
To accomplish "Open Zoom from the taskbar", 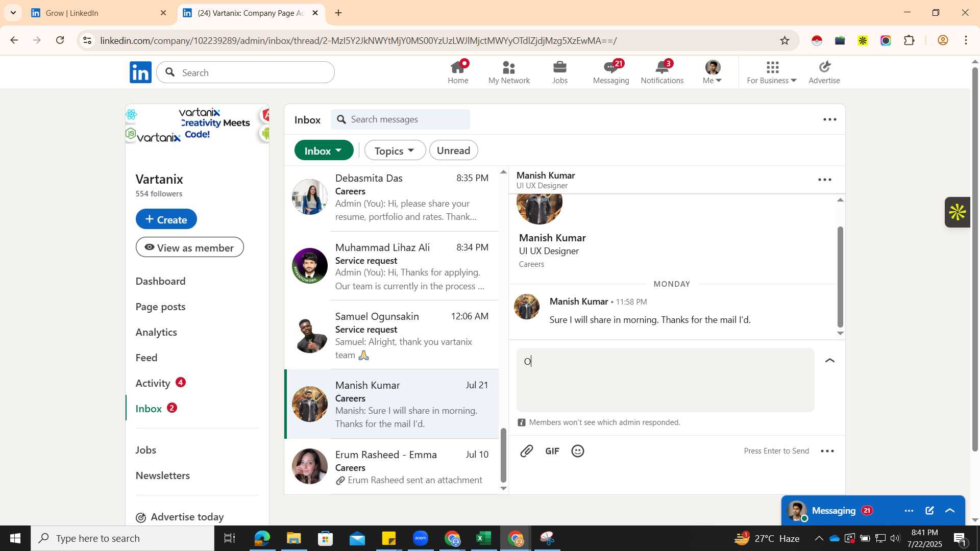I will click(421, 538).
